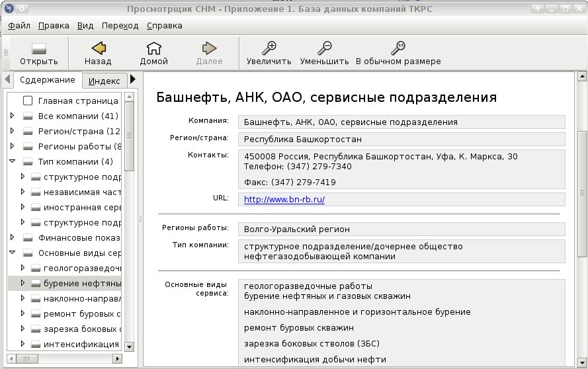Click the main page scrollbar down arrow

pos(582,362)
